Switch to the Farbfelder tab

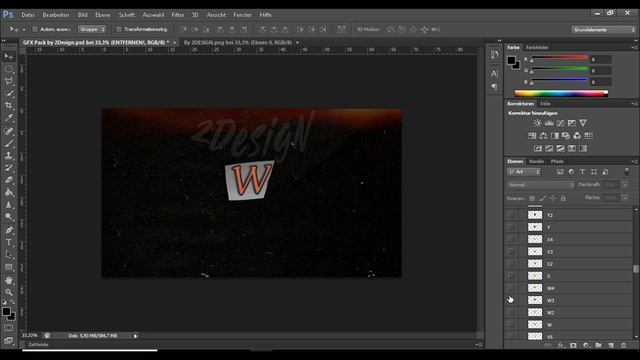[x=537, y=48]
